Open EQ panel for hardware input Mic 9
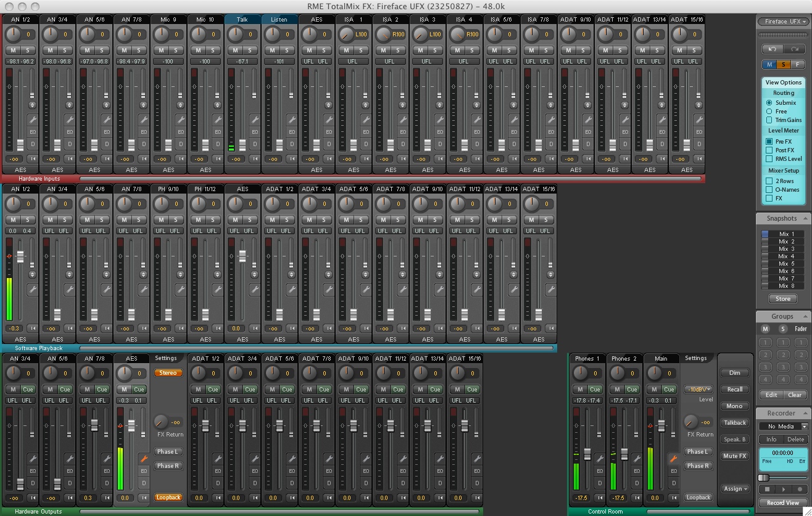Viewport: 812px width, 516px height. (180, 132)
